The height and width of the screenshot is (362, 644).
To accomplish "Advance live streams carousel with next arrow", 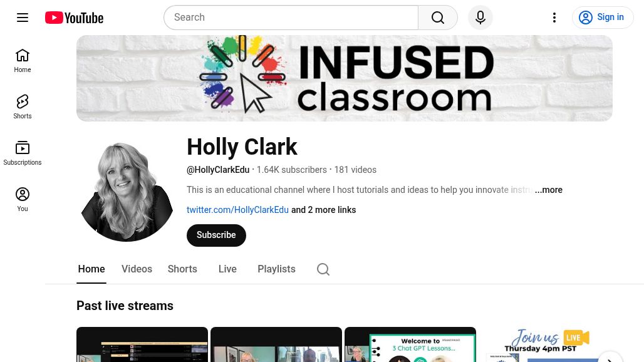I will tap(610, 358).
